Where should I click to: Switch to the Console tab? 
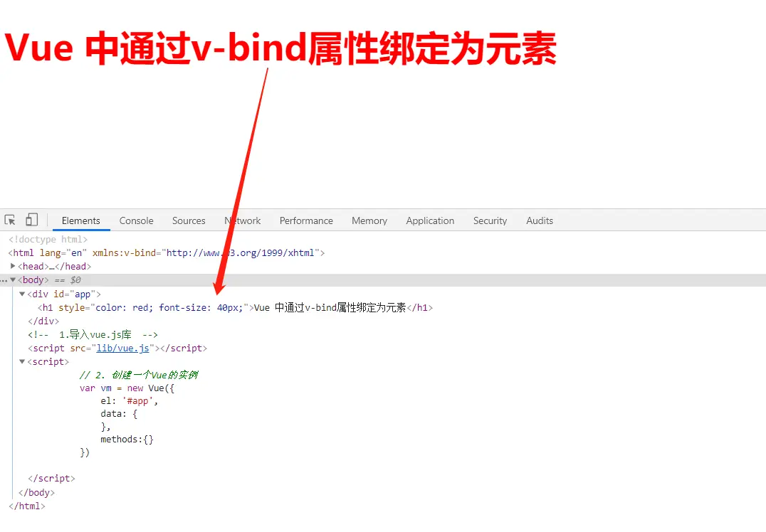(136, 220)
